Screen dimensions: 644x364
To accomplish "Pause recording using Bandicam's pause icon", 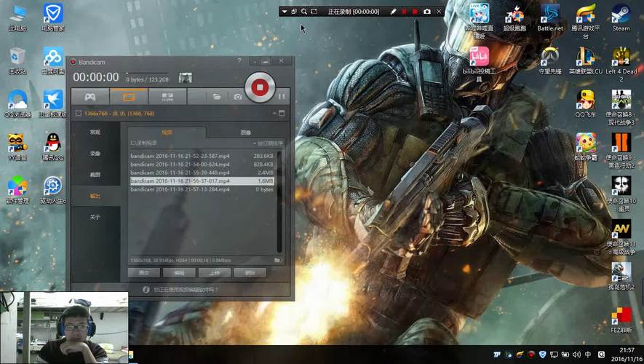I will [282, 97].
